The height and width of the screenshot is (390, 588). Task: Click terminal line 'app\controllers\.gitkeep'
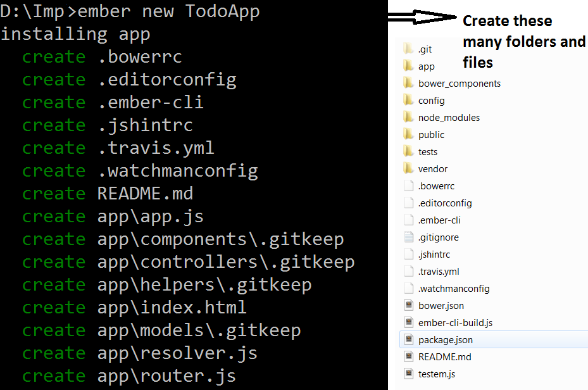226,263
